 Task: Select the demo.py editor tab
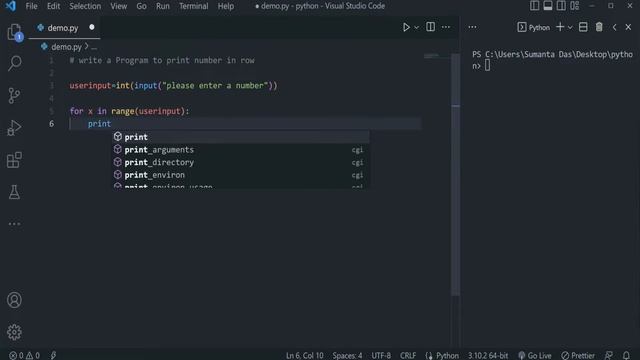point(63,28)
